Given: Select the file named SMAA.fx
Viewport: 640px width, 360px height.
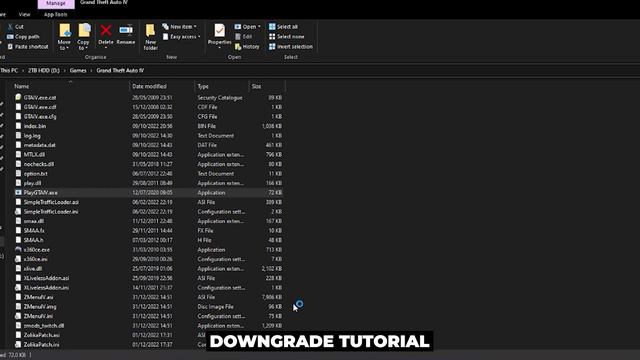Looking at the screenshot, I should [34, 231].
